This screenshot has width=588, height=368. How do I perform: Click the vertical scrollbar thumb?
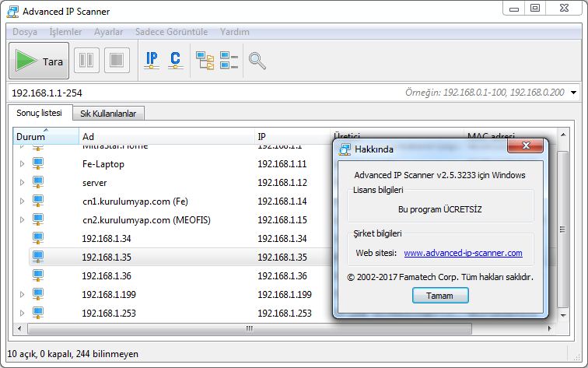click(563, 230)
